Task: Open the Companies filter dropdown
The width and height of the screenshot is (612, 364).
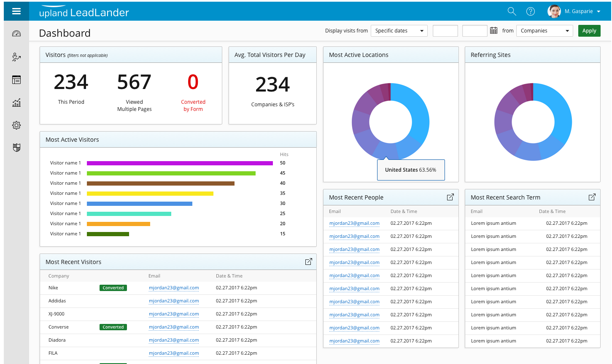Action: click(x=544, y=31)
